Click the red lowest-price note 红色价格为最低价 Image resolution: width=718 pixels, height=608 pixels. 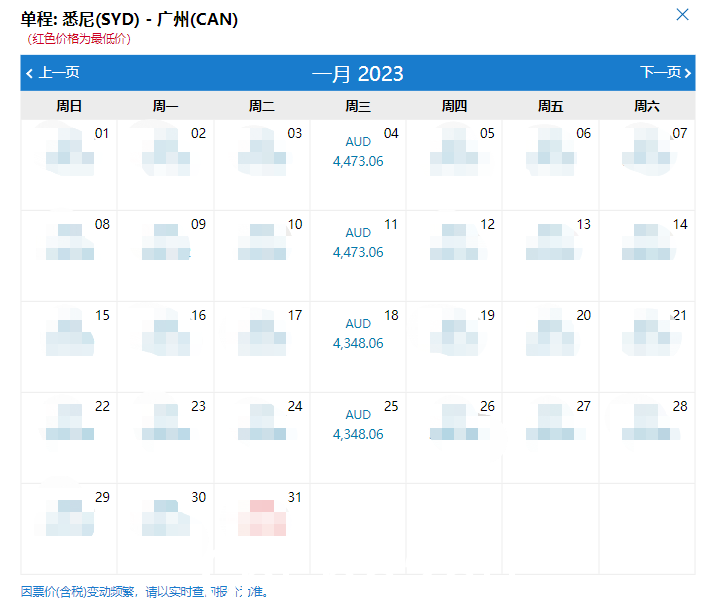coord(79,39)
